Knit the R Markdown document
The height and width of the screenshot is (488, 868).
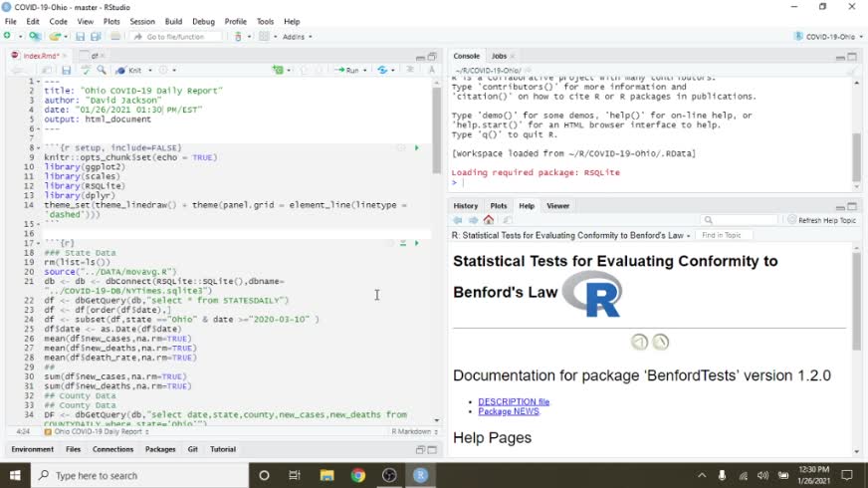128,71
